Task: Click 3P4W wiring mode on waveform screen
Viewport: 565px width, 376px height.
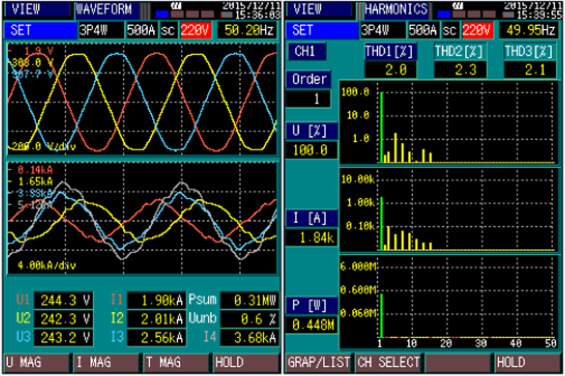Action: coord(101,30)
